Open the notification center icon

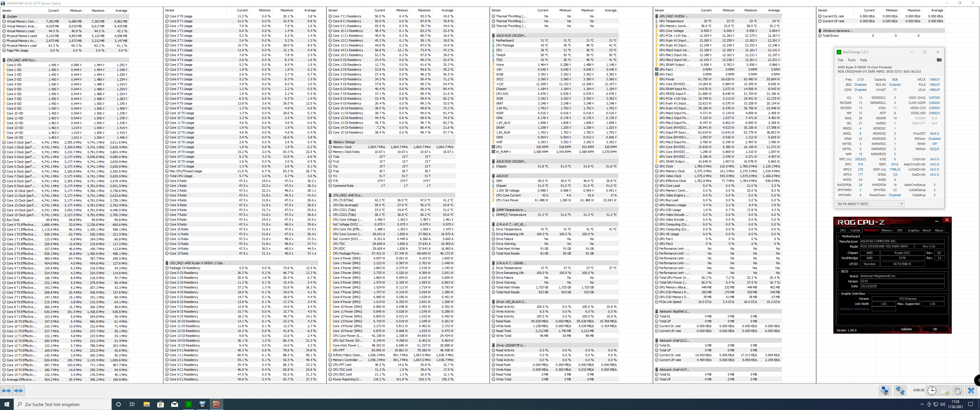pyautogui.click(x=971, y=404)
